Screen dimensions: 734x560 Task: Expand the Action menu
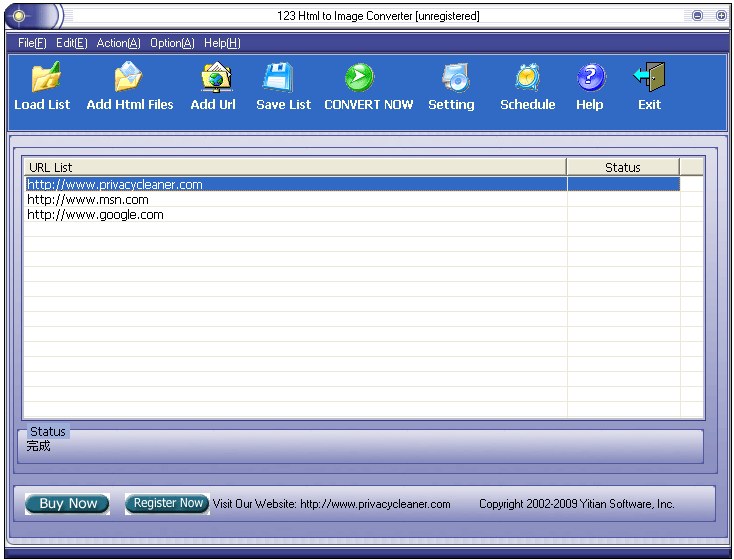click(x=118, y=43)
